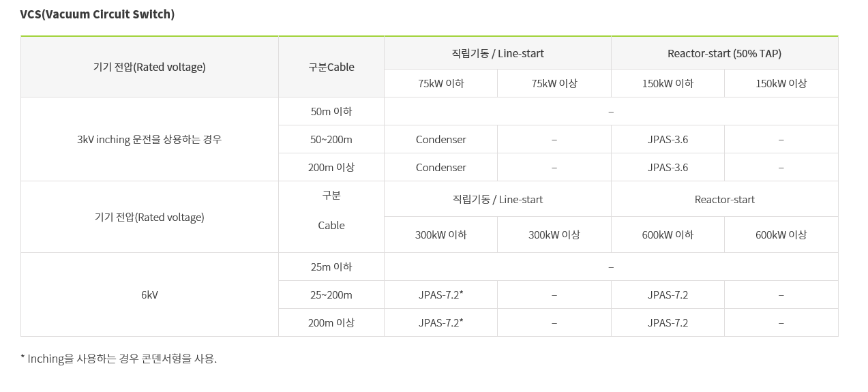Select the 25~200m cable length cell
Viewport: 868px width, 392px height.
coord(331,295)
